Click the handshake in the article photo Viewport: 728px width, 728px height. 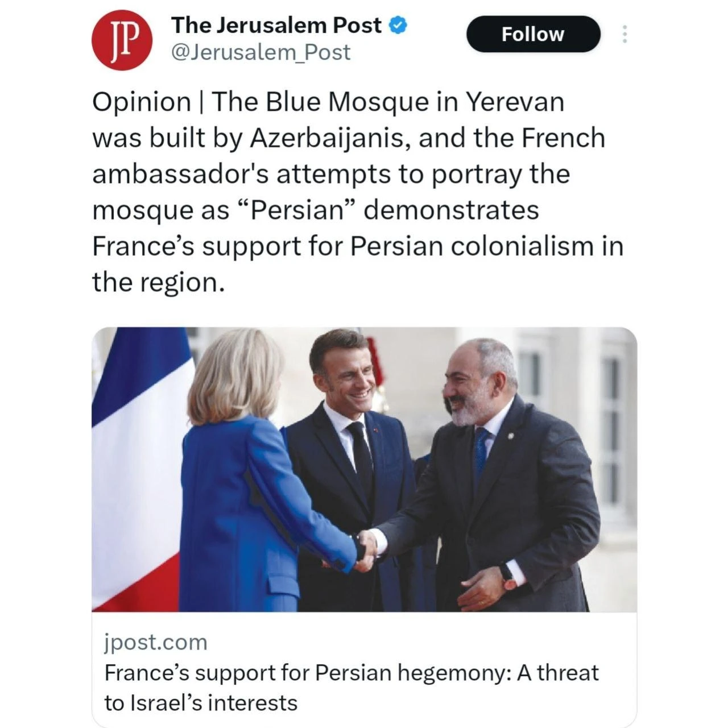tap(366, 549)
